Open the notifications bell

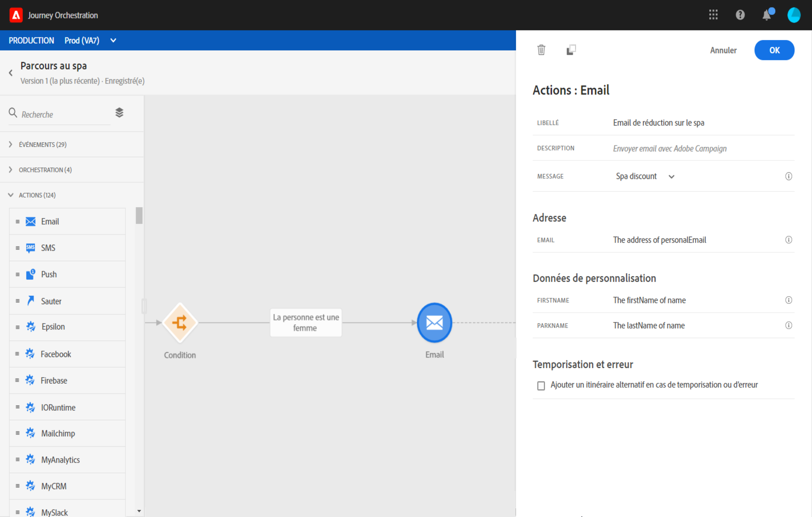(x=767, y=15)
